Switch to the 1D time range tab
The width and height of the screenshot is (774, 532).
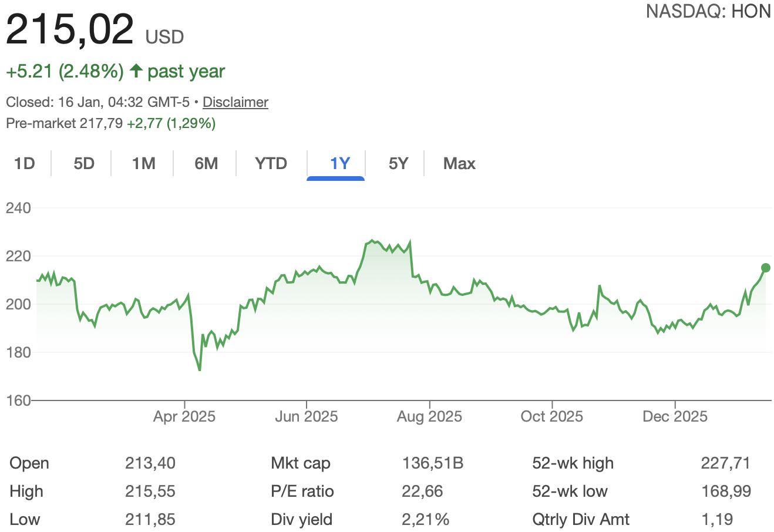25,163
